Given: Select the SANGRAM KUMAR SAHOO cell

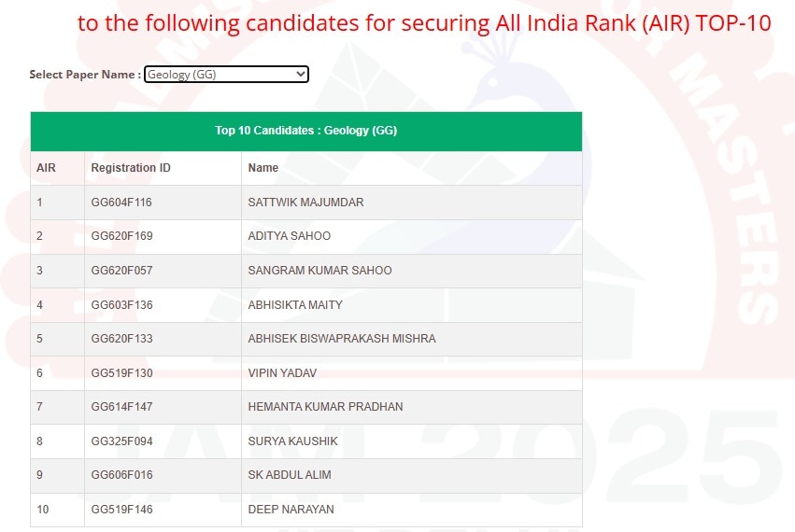Looking at the screenshot, I should pyautogui.click(x=319, y=271).
